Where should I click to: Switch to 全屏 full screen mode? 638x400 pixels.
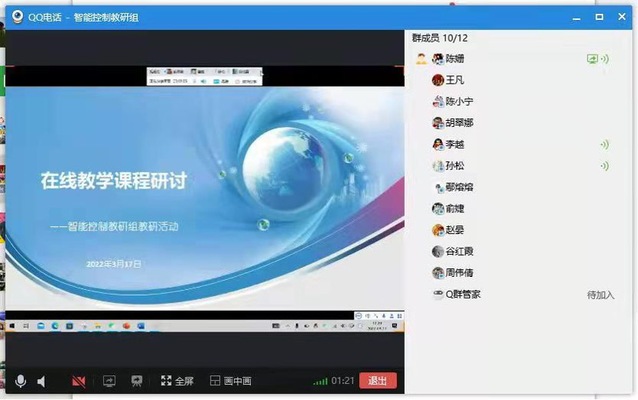pyautogui.click(x=177, y=381)
